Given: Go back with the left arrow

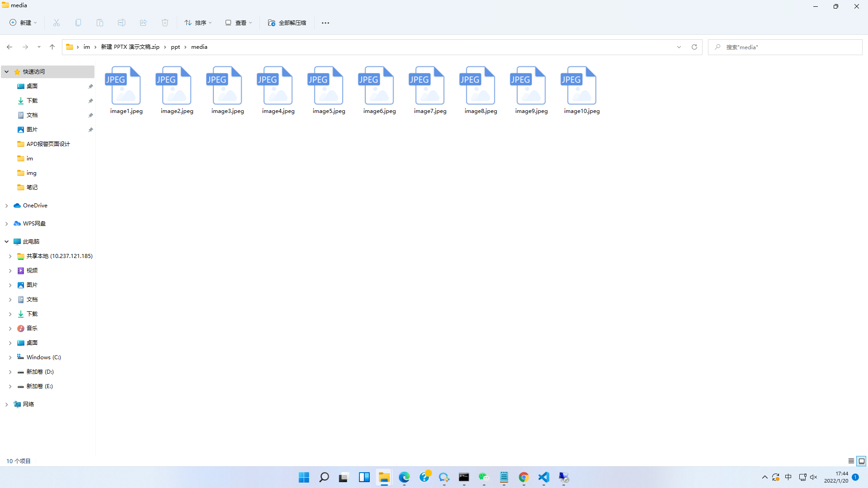Looking at the screenshot, I should [9, 47].
